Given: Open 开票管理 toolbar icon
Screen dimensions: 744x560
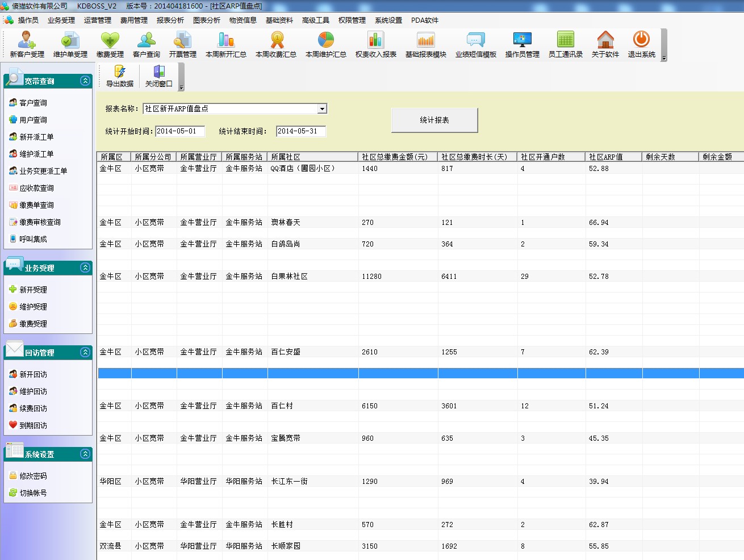Looking at the screenshot, I should pos(183,44).
